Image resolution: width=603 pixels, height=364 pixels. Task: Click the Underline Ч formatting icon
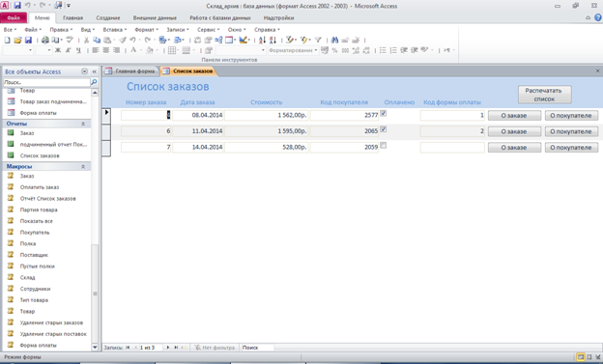(x=78, y=50)
